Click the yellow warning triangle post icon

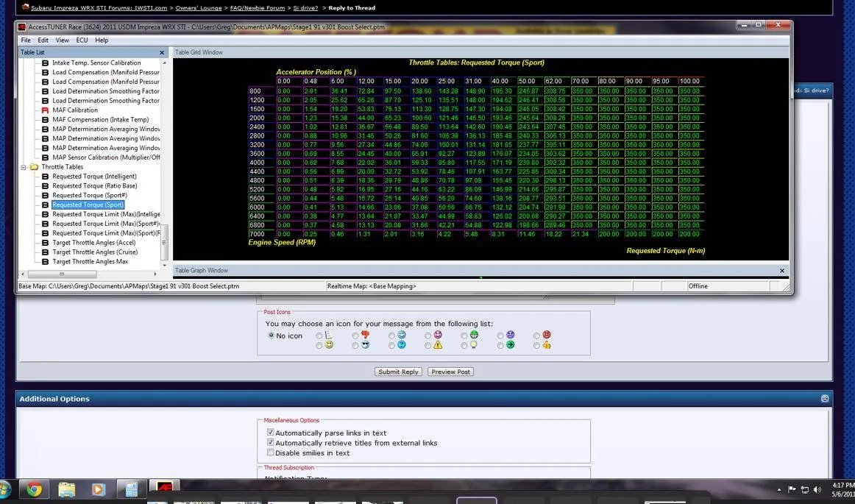point(438,345)
